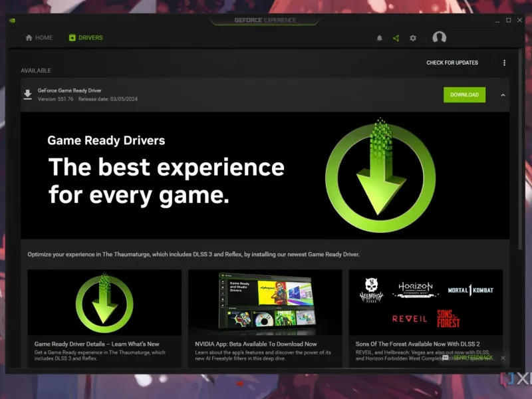
Task: Dismiss the Send Feedback popup
Action: (503, 358)
